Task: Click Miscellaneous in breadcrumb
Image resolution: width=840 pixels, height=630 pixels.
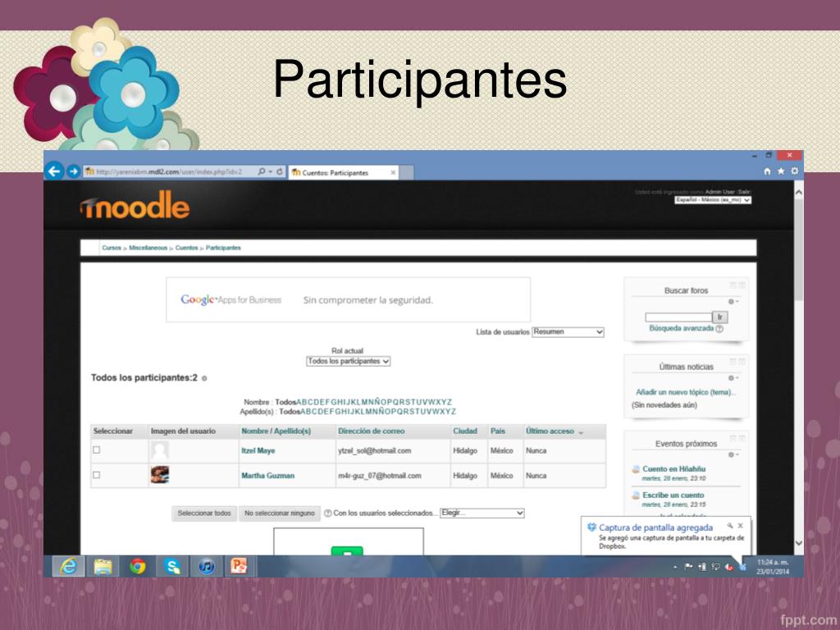Action: (148, 248)
